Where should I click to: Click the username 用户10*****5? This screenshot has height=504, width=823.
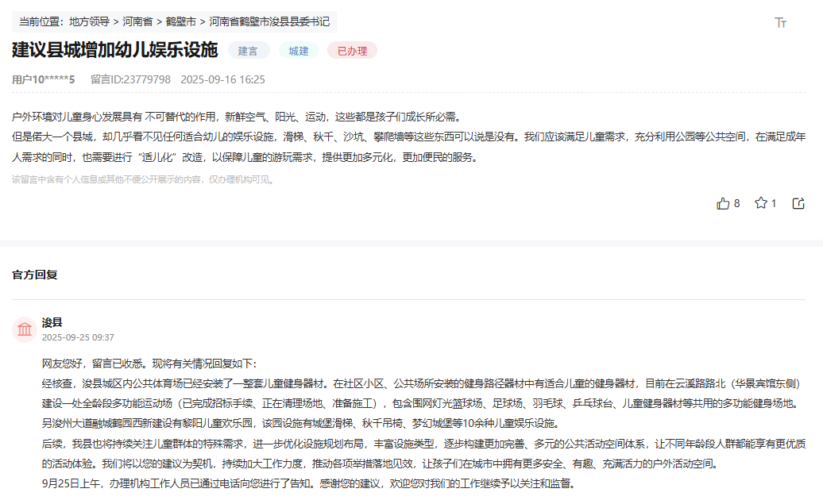43,81
